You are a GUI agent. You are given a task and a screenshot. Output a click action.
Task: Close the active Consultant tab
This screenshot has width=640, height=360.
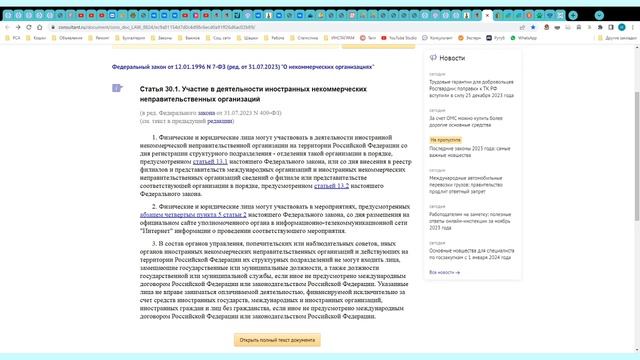pyautogui.click(x=487, y=16)
